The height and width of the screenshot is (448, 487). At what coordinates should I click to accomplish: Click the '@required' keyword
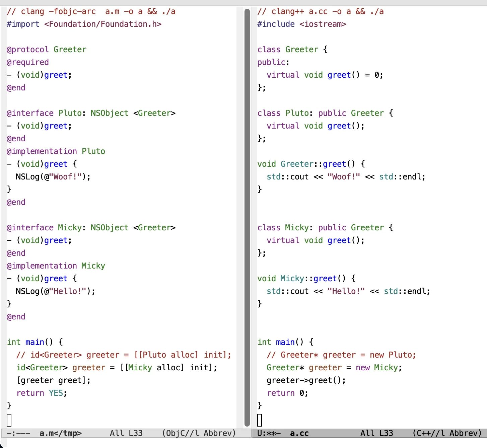pos(28,62)
